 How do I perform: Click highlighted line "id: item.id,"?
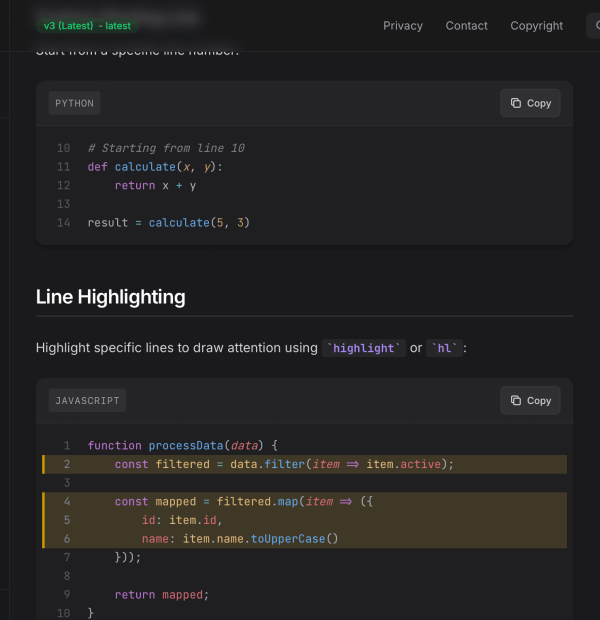304,520
